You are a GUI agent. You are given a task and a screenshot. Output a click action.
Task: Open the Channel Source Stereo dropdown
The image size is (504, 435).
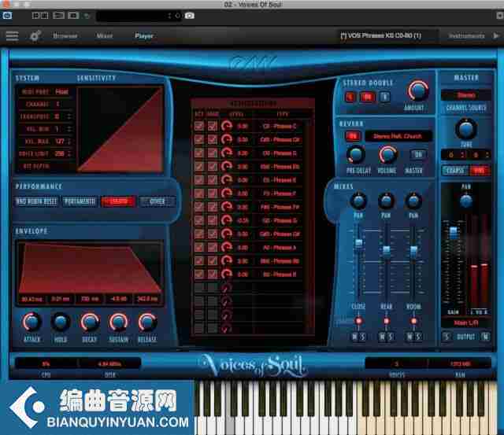coord(466,95)
